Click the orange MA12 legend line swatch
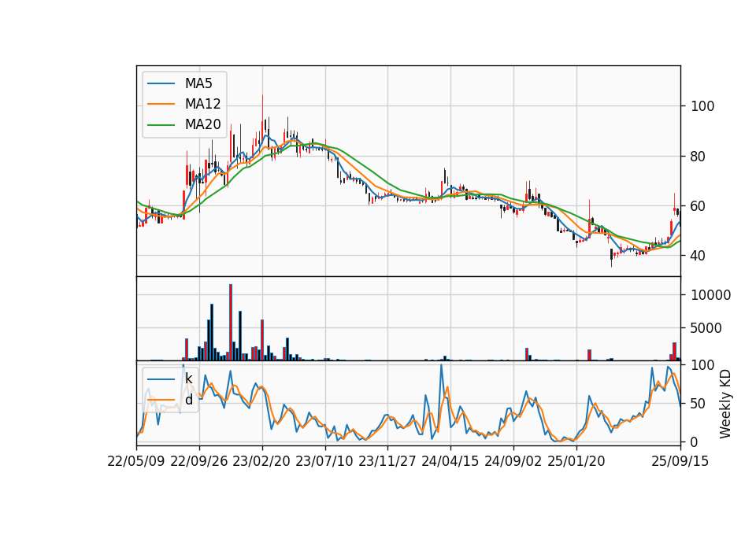This screenshot has width=756, height=543. 161,104
